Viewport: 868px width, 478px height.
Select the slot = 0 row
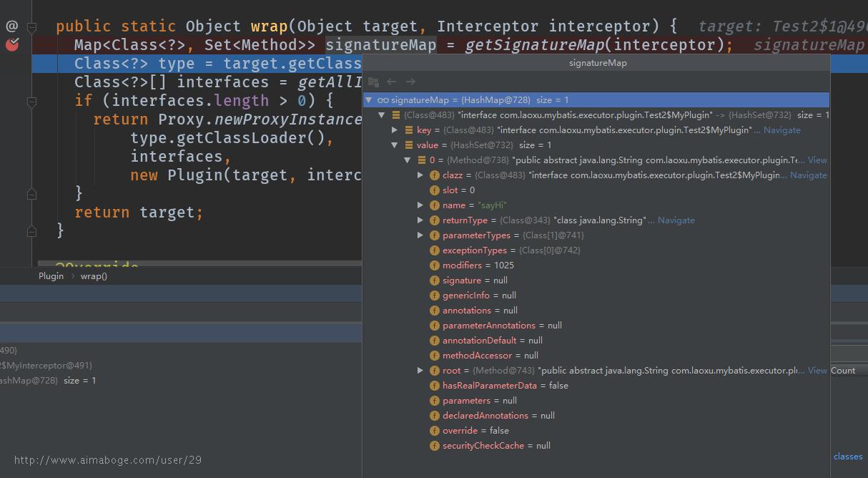596,190
